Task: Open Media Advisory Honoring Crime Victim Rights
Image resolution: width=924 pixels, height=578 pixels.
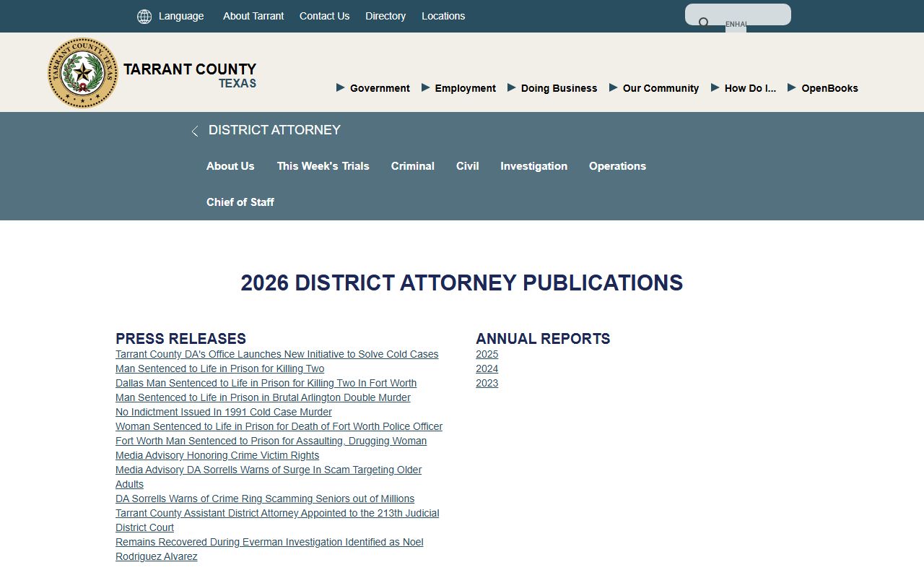Action: [x=217, y=455]
